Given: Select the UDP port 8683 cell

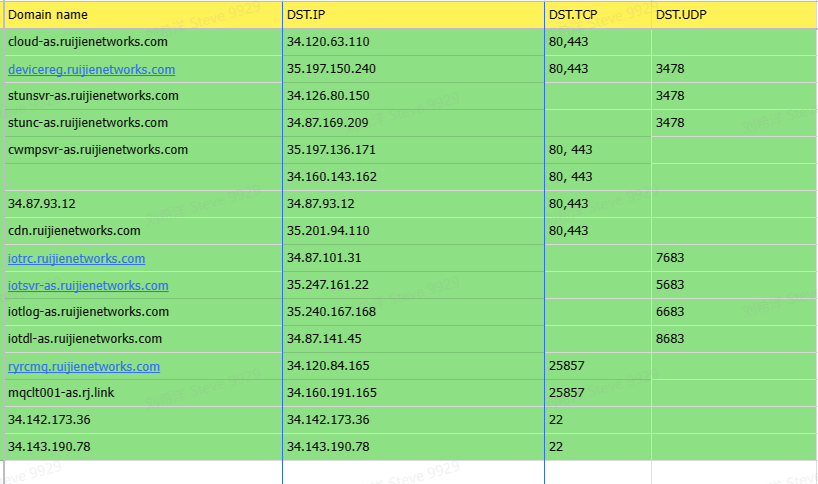Looking at the screenshot, I should (670, 339).
